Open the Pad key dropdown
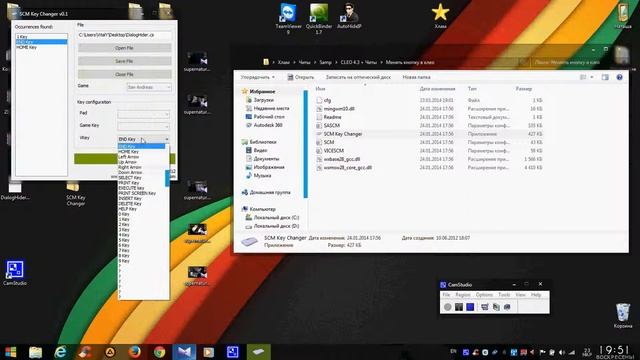The width and height of the screenshot is (640, 360). [144, 114]
